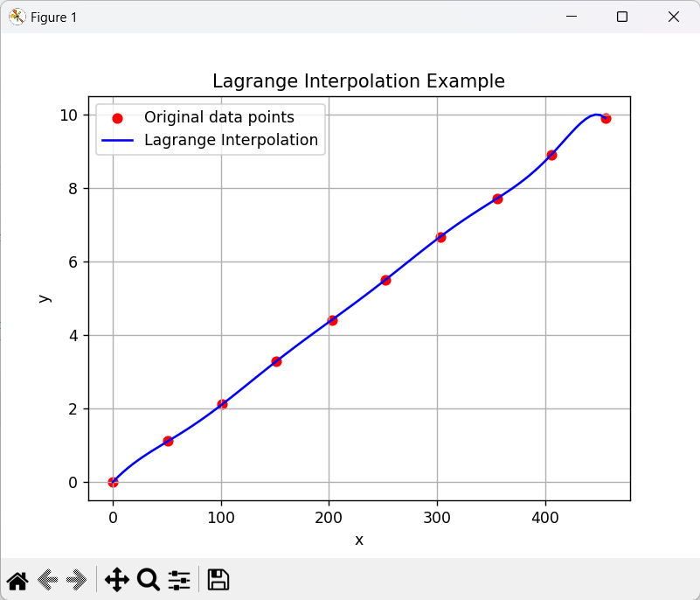
Task: Click the y-axis tick label '4'
Action: pyautogui.click(x=73, y=336)
